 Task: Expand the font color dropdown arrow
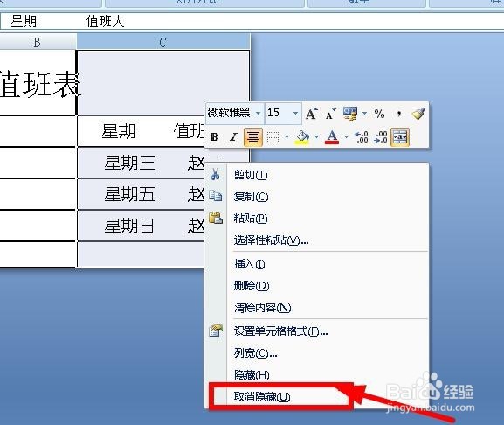[x=346, y=137]
